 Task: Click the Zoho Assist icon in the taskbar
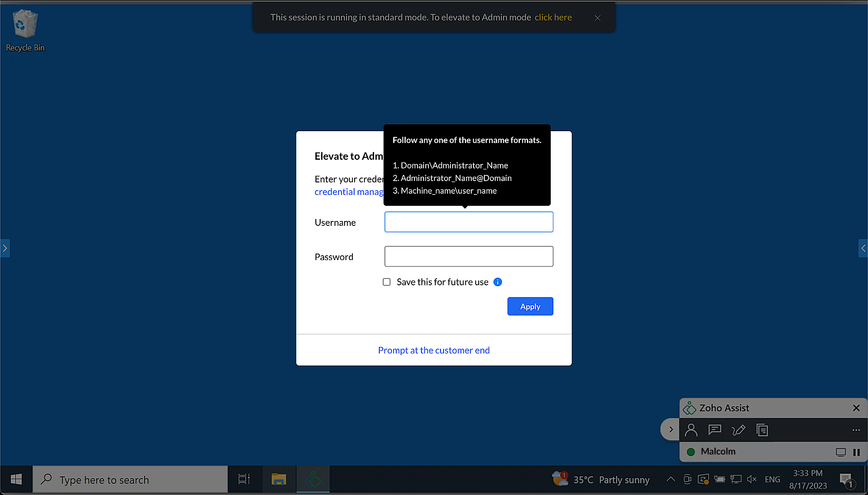[x=313, y=479]
